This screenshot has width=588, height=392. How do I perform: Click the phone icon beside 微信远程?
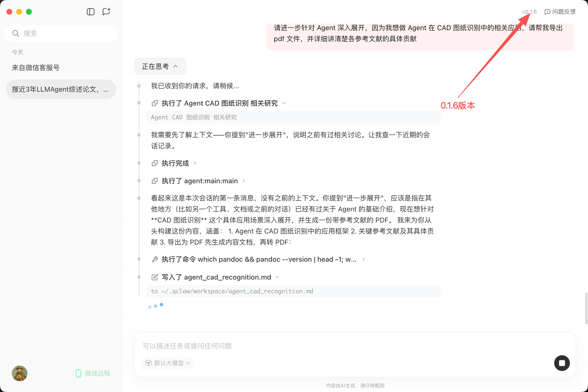(x=78, y=373)
